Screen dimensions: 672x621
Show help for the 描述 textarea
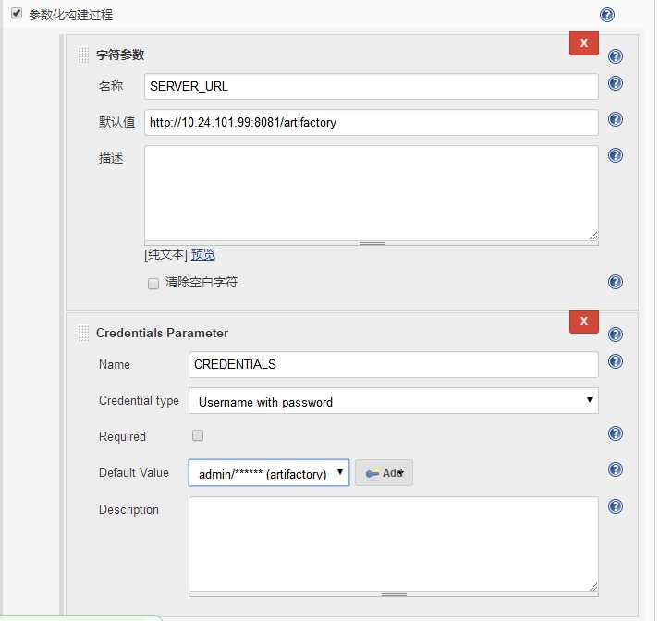(616, 155)
